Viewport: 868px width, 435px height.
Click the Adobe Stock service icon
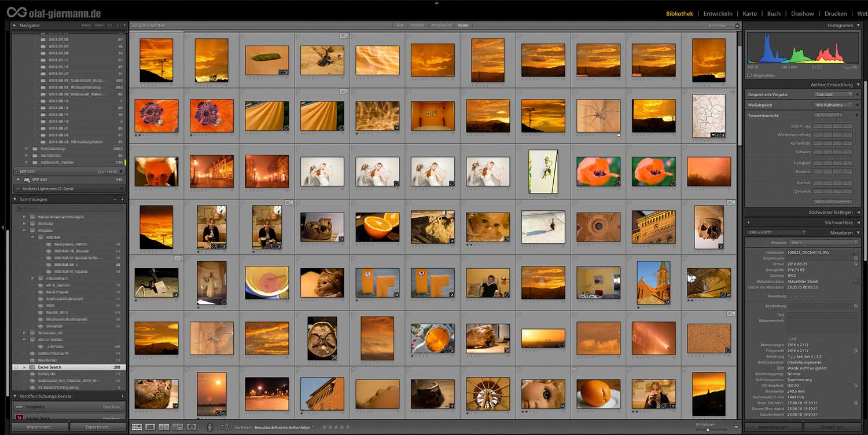tap(19, 418)
